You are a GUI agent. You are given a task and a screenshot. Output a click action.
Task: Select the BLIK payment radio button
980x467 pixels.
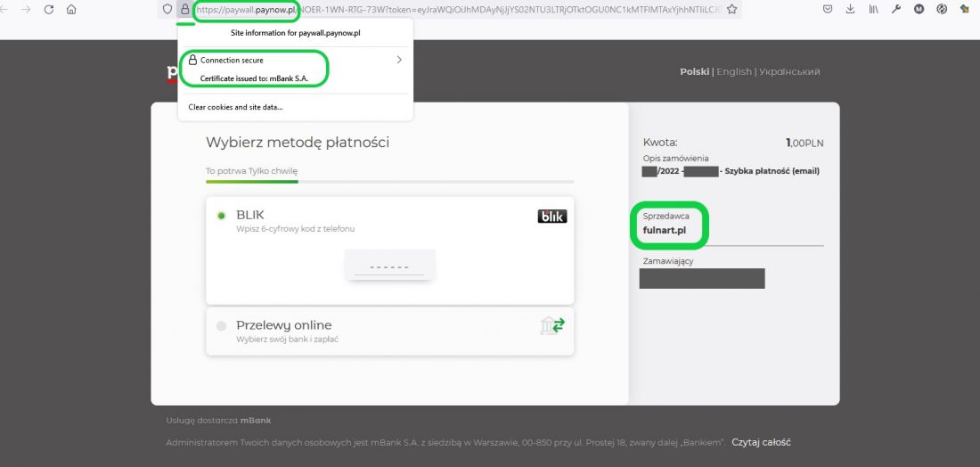coord(221,216)
